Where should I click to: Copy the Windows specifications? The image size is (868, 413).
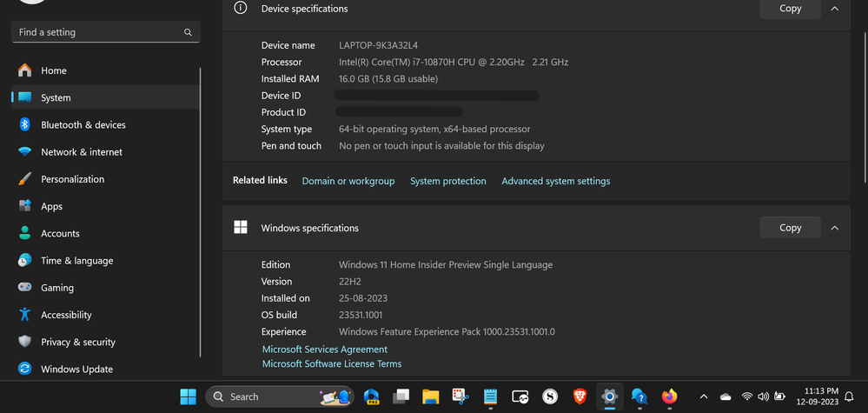(790, 228)
